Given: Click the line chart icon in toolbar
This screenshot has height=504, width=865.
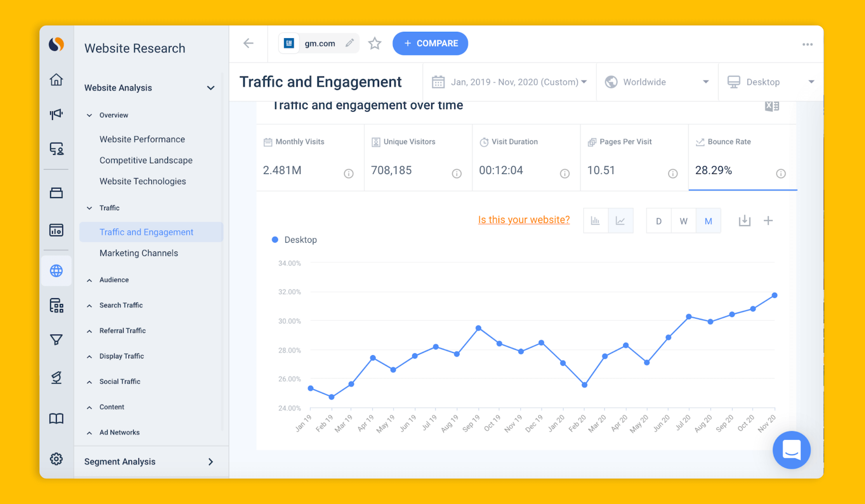Looking at the screenshot, I should [x=620, y=220].
